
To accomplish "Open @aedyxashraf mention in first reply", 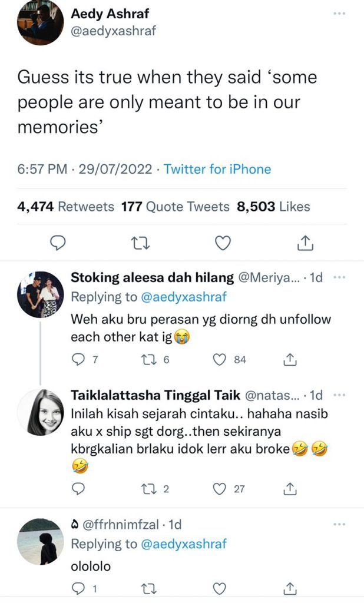I will 184,297.
